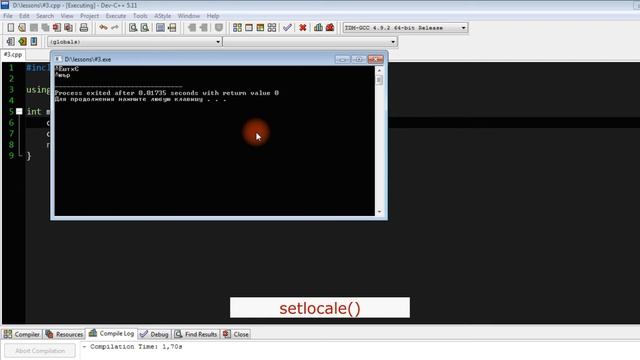
Task: Click the New file toolbar icon
Action: 11,27
